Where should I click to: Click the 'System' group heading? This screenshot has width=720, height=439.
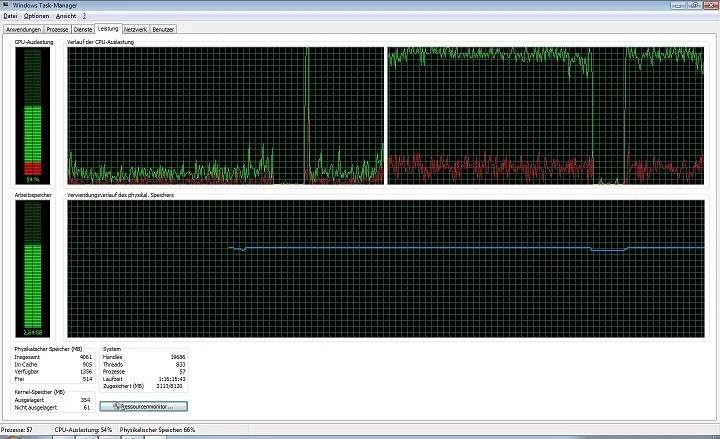(x=112, y=349)
